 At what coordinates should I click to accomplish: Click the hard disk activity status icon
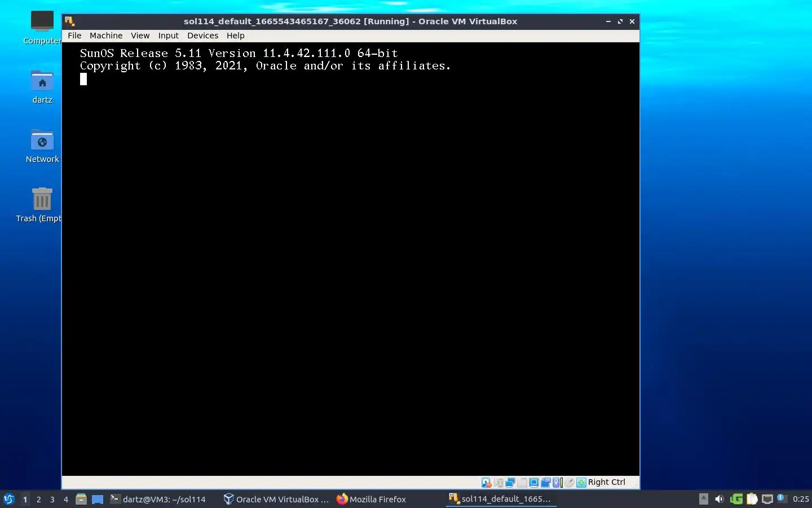click(486, 483)
